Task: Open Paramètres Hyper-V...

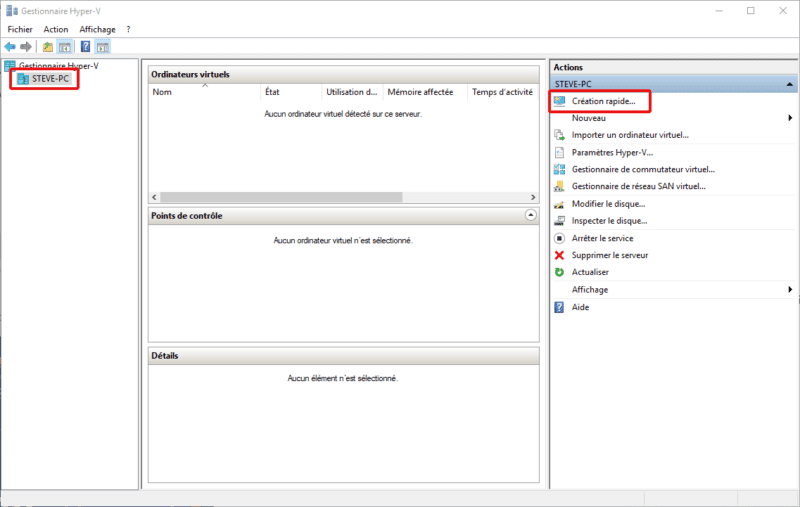Action: [x=612, y=152]
